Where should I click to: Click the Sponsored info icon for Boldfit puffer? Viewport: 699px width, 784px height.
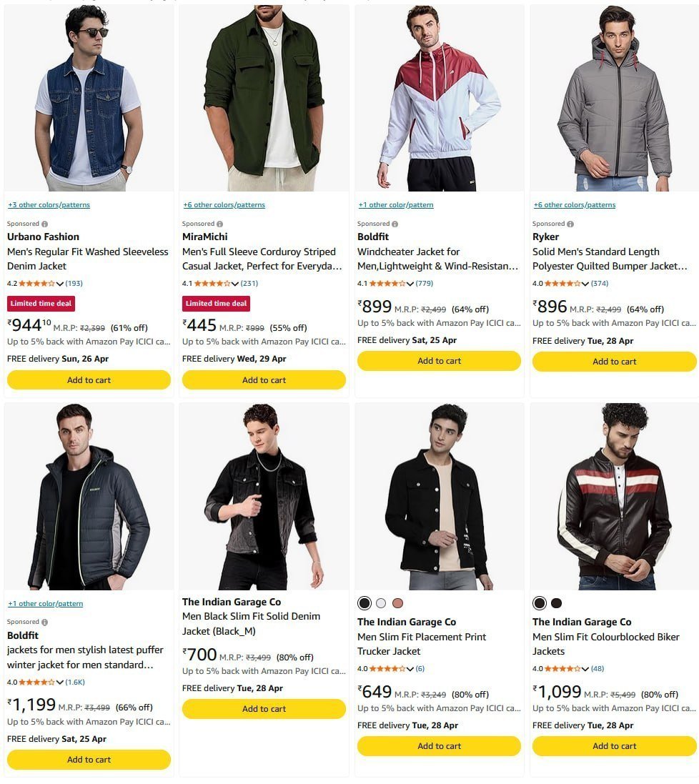coord(44,622)
